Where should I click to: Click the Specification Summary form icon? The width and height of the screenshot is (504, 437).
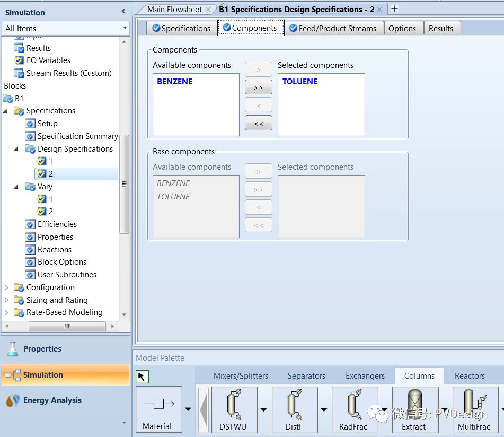(x=30, y=136)
